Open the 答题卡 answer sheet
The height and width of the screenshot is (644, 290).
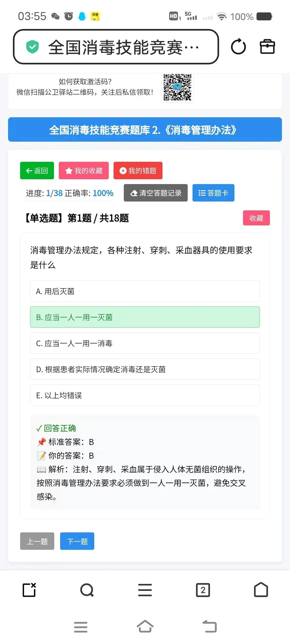click(213, 193)
